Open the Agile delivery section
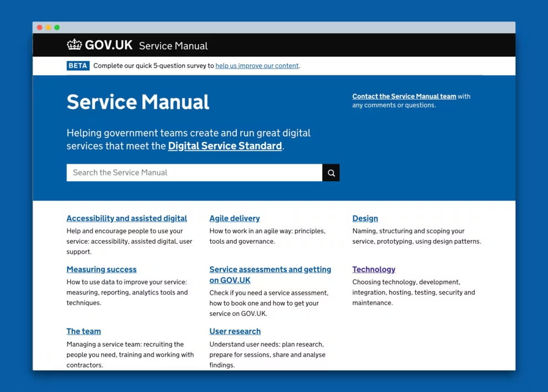The width and height of the screenshot is (548, 392). (x=234, y=218)
